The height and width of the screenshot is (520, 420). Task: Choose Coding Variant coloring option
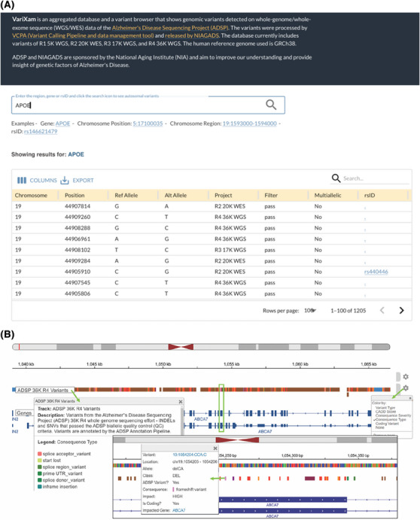[387, 424]
